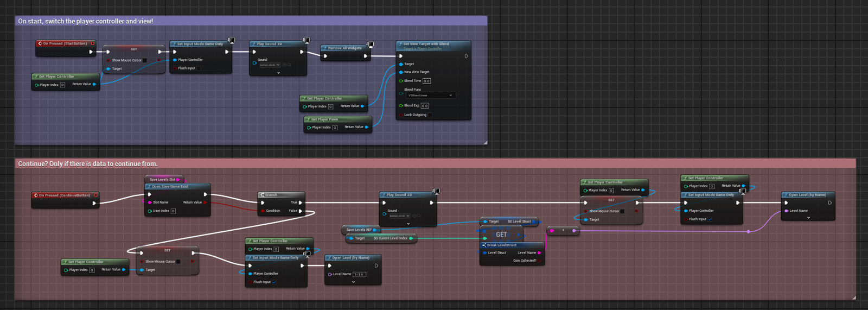This screenshot has width=868, height=310.
Task: Click the True output pin on Branch node
Action: (x=301, y=203)
